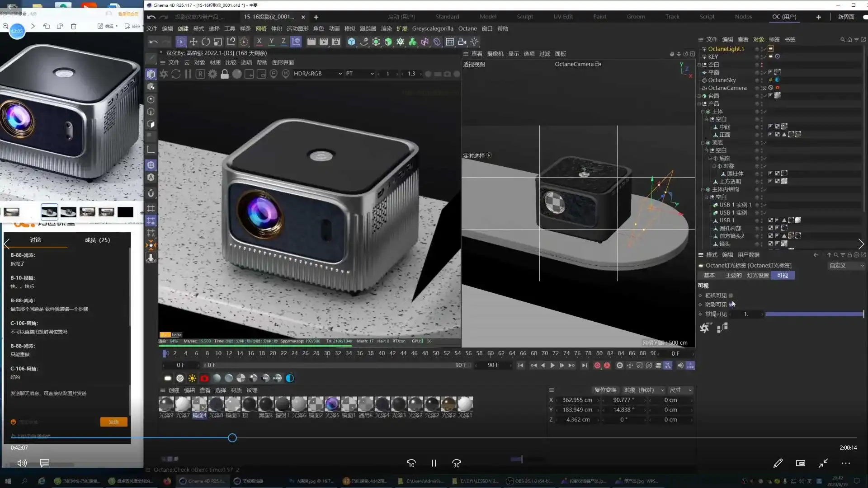Image resolution: width=868 pixels, height=488 pixels.
Task: Click the Cube primitive icon
Action: point(351,42)
